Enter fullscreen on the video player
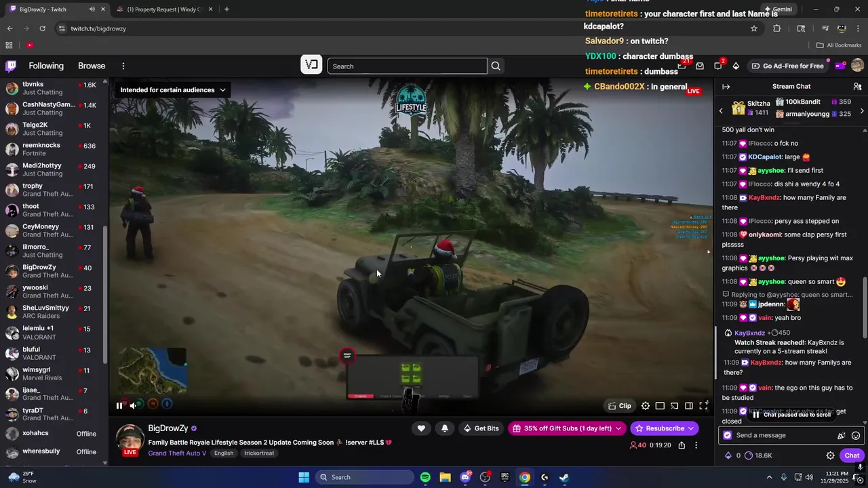The image size is (868, 488). tap(703, 406)
